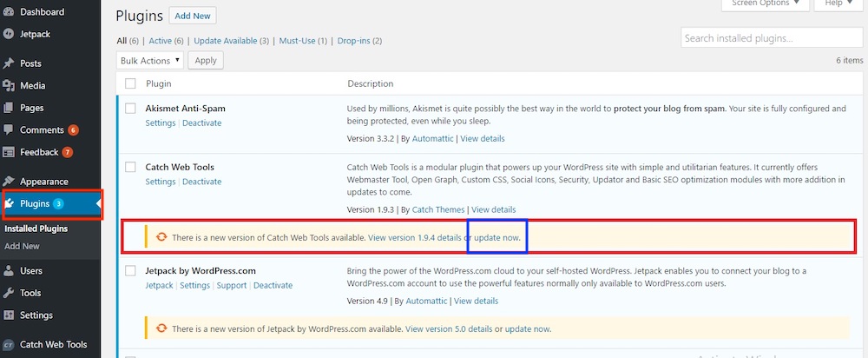Expand the Help dropdown tab
Image resolution: width=868 pixels, height=358 pixels.
(x=836, y=3)
